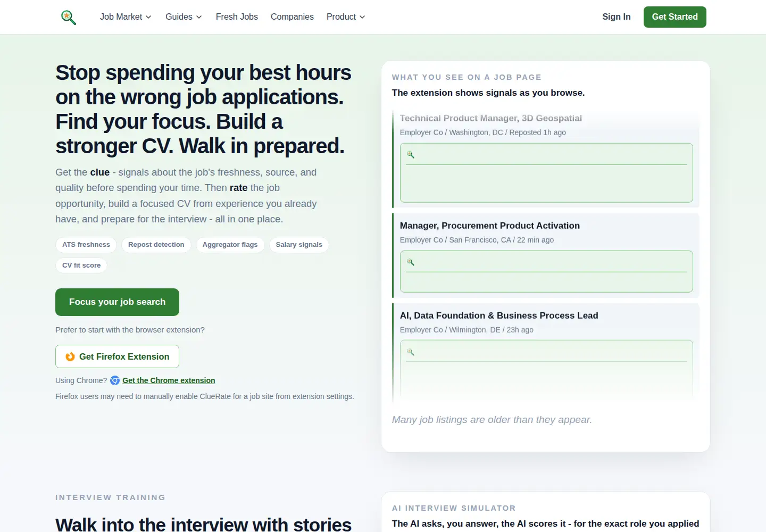This screenshot has width=766, height=532.
Task: Click magnifier icon under Technical Product Manager listing
Action: click(411, 154)
